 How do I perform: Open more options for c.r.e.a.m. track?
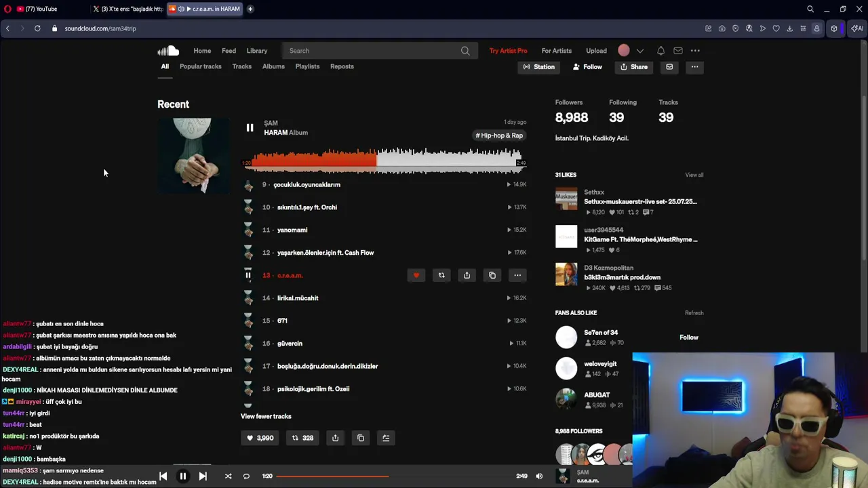pyautogui.click(x=517, y=275)
